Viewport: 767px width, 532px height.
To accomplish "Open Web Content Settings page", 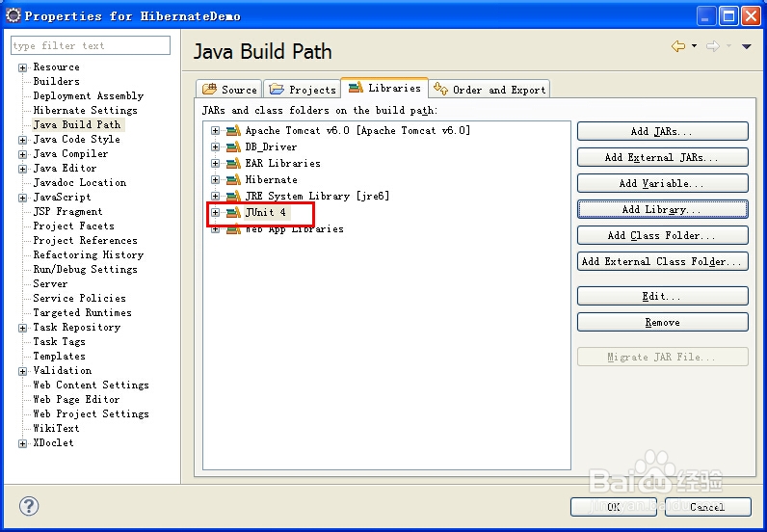I will 91,386.
